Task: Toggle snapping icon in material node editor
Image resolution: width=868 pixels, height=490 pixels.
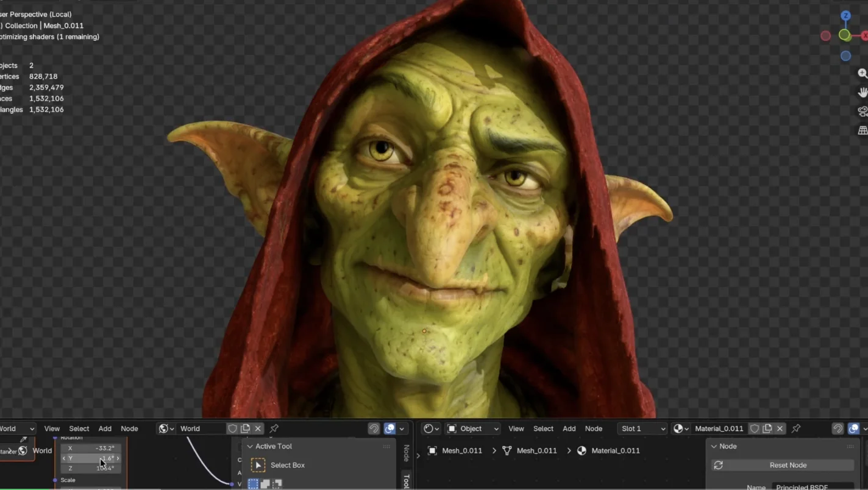Action: 838,428
